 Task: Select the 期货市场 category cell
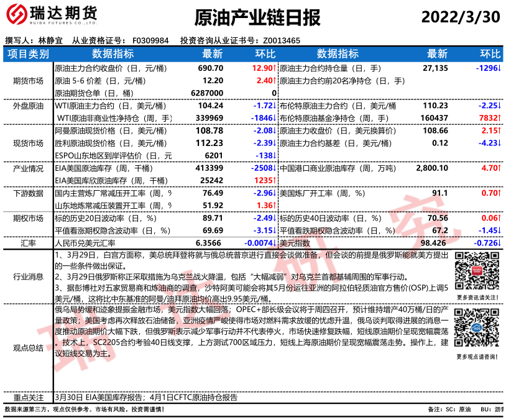28,81
